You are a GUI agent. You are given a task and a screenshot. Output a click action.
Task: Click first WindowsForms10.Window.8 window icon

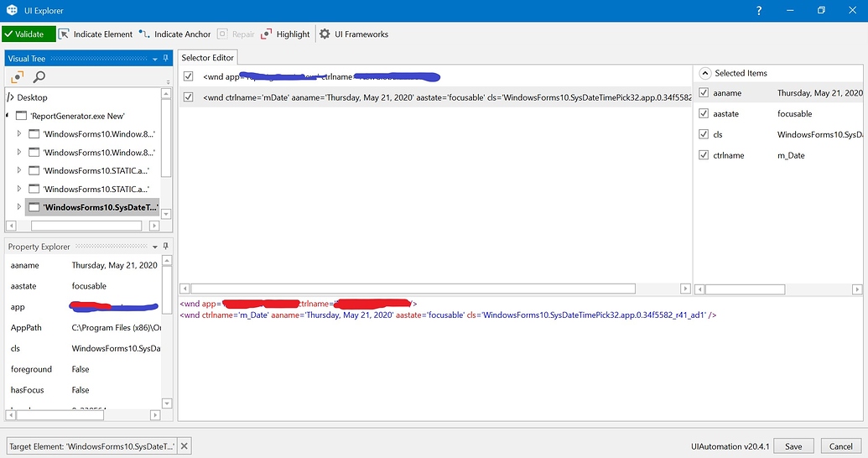[34, 134]
